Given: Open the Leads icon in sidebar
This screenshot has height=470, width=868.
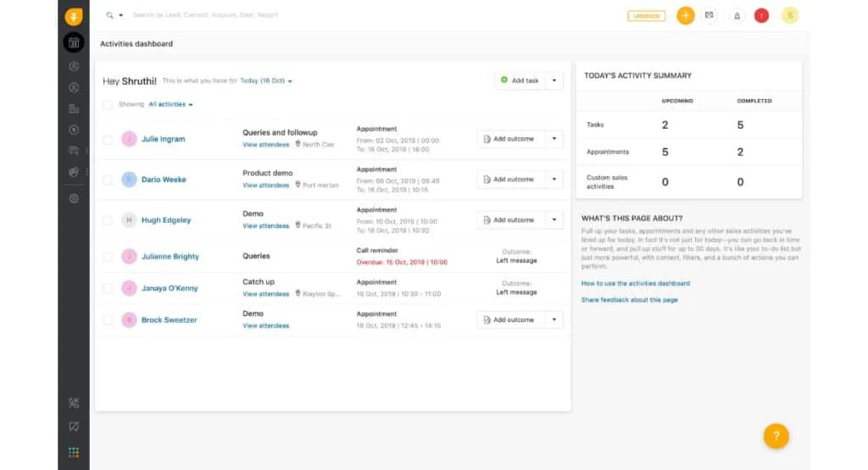Looking at the screenshot, I should tap(74, 66).
